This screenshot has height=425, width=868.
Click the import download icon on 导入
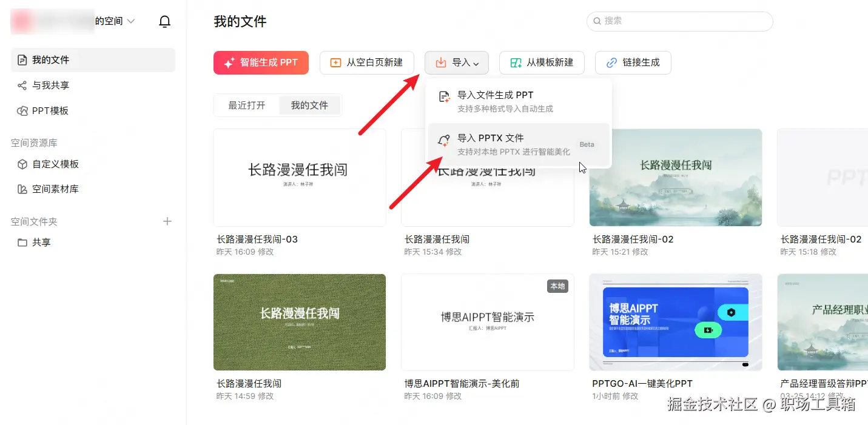pos(442,62)
